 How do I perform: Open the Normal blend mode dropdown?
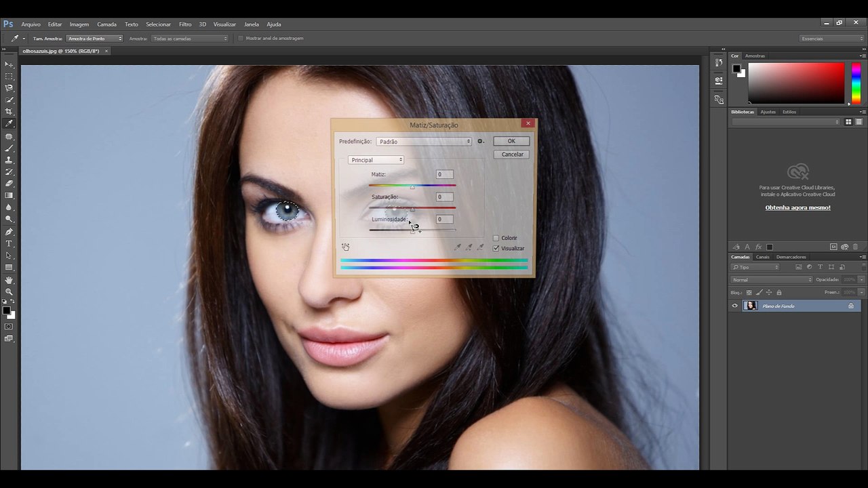point(772,279)
